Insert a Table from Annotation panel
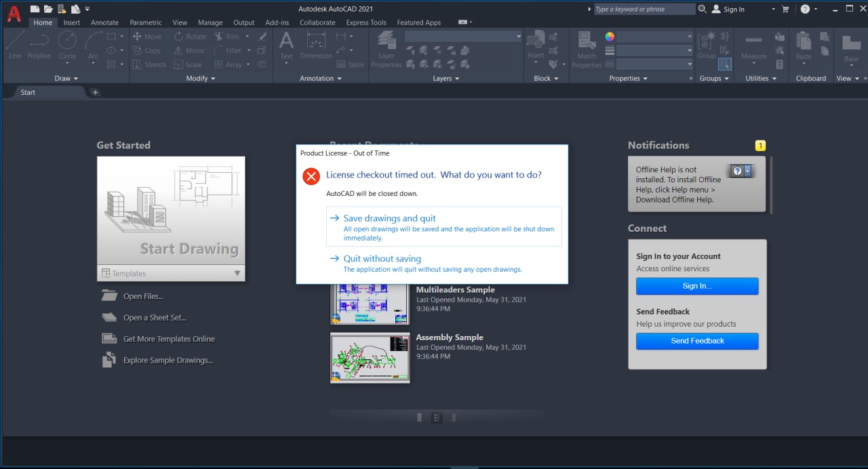This screenshot has width=868, height=469. click(351, 65)
